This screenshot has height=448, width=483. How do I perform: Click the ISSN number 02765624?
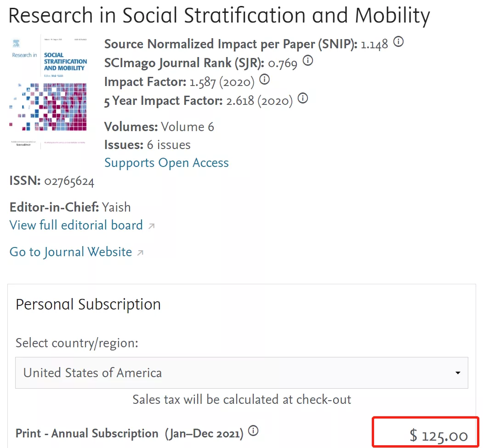click(x=69, y=182)
